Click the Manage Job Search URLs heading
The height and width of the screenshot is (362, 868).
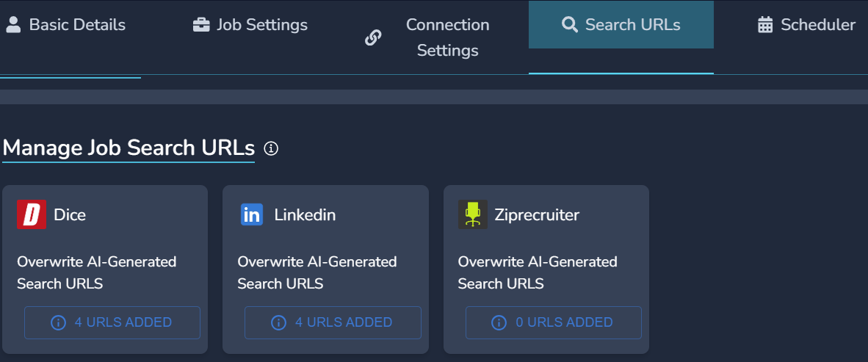[x=129, y=148]
